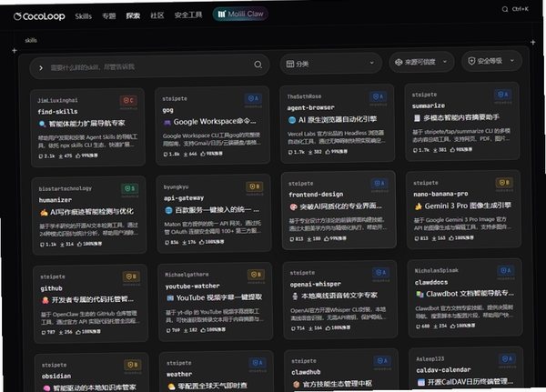
Task: Open the api-gateway card title
Action: (184, 198)
